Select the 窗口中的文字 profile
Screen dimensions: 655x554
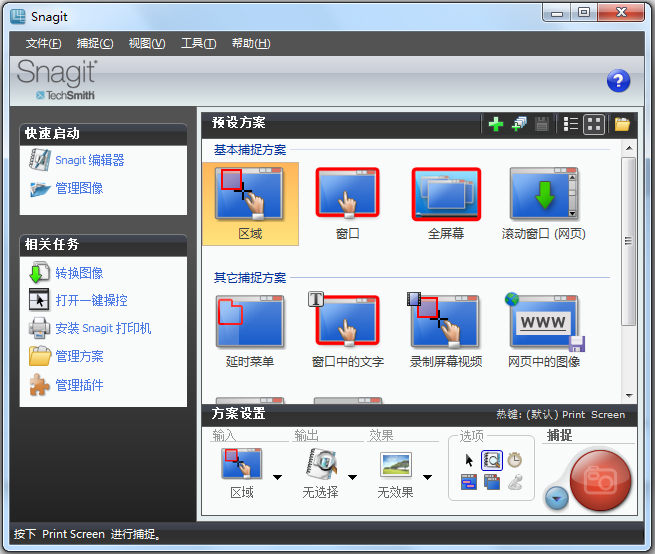pos(348,331)
